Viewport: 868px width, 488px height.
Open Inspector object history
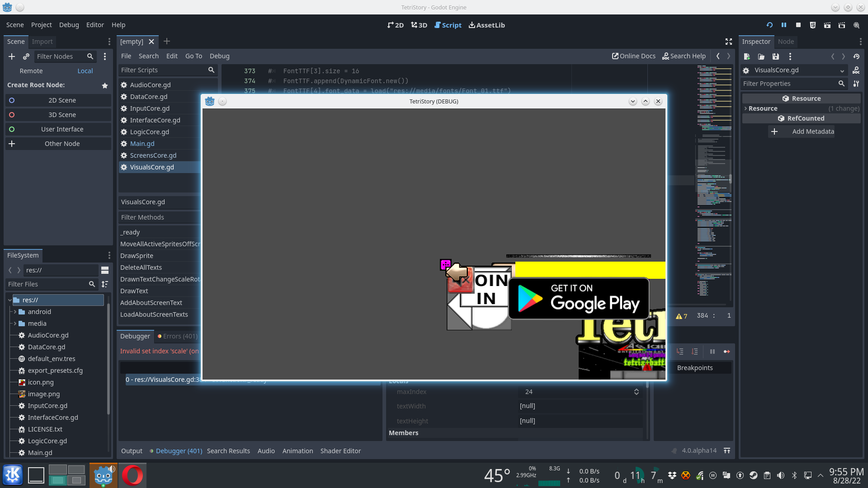(x=856, y=56)
